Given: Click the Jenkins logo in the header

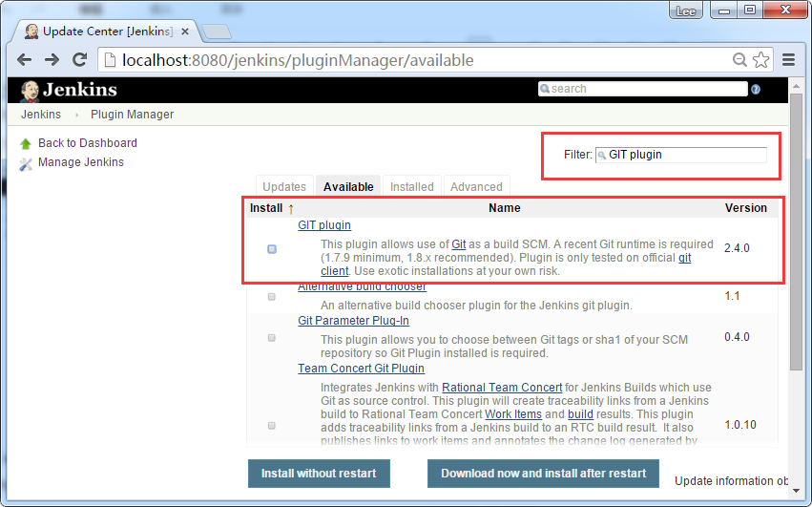Looking at the screenshot, I should tap(68, 90).
